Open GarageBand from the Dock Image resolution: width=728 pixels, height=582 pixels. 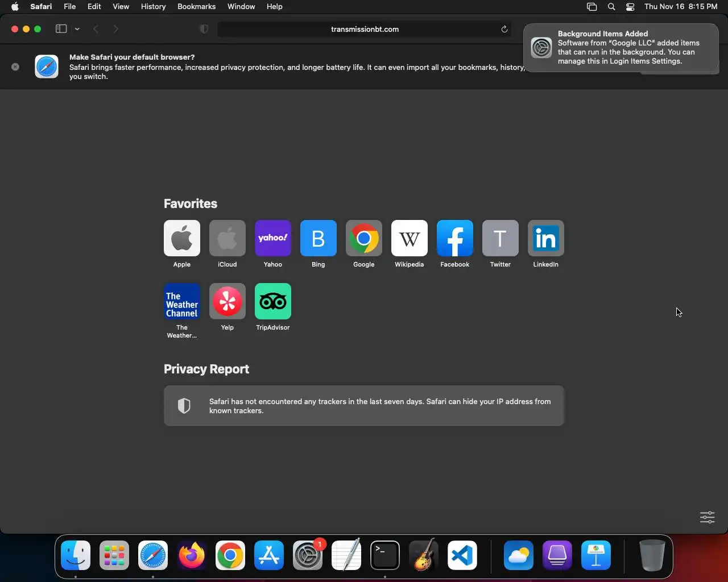click(x=424, y=555)
